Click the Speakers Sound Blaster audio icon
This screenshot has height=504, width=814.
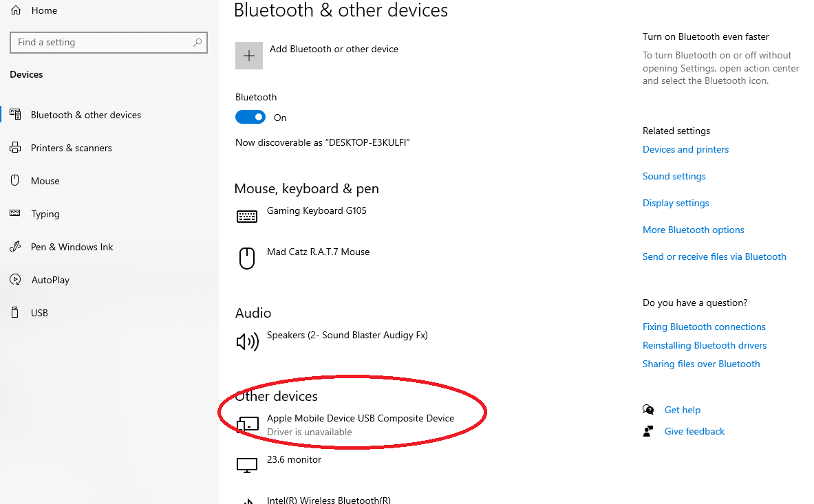point(247,341)
